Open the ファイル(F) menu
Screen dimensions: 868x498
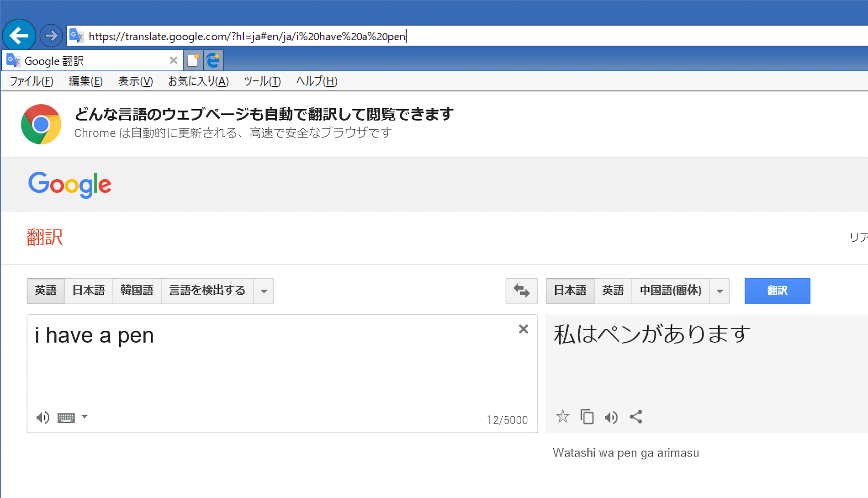click(32, 81)
